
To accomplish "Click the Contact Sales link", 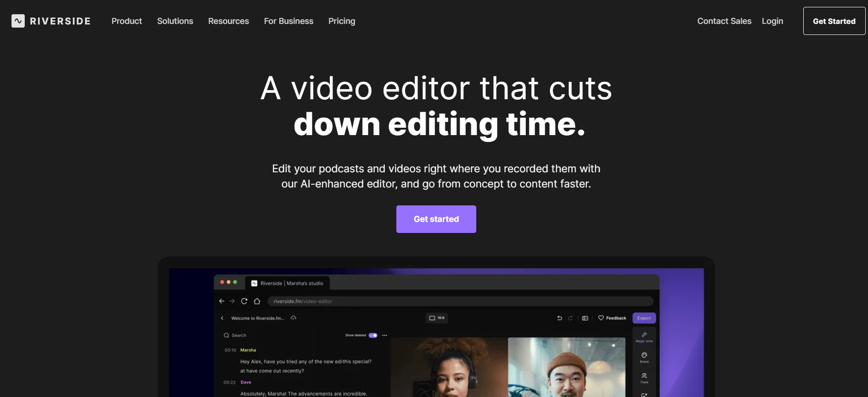I will click(x=724, y=21).
